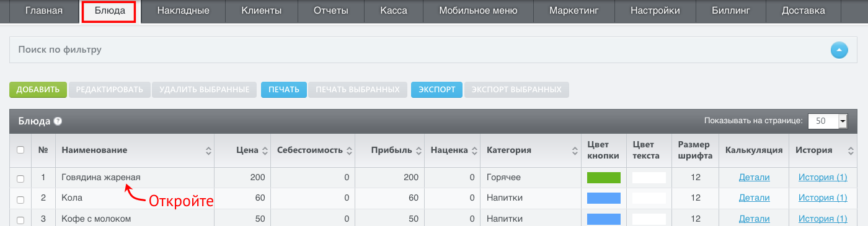Screen dimensions: 868x226
Task: Click the ЭКСПОРТ ВЫБРАННЫХ button
Action: tap(516, 90)
